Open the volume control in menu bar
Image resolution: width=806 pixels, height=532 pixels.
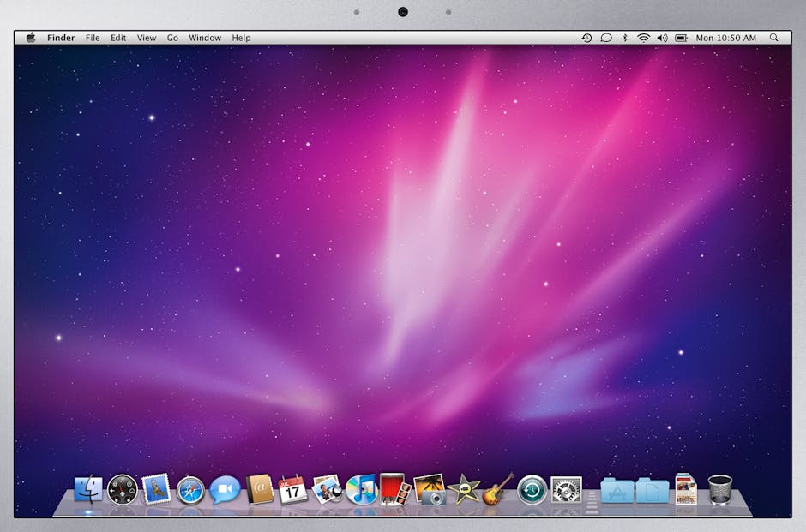pyautogui.click(x=662, y=38)
